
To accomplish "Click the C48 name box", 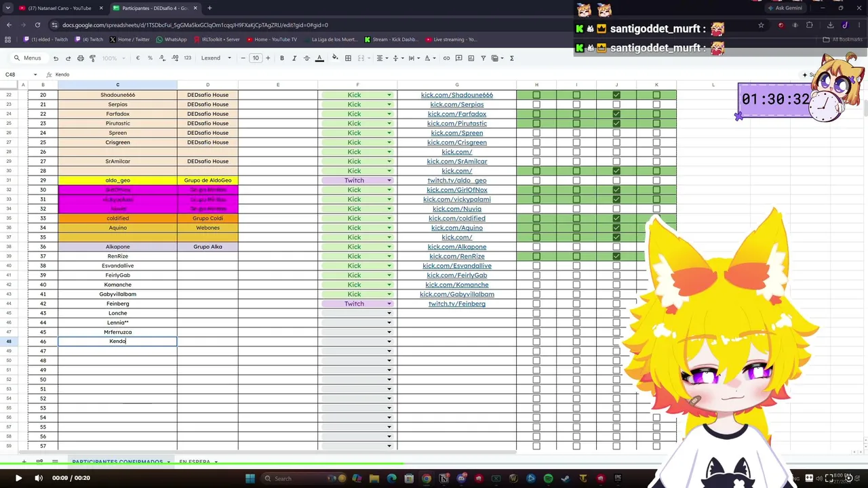I will (x=20, y=75).
